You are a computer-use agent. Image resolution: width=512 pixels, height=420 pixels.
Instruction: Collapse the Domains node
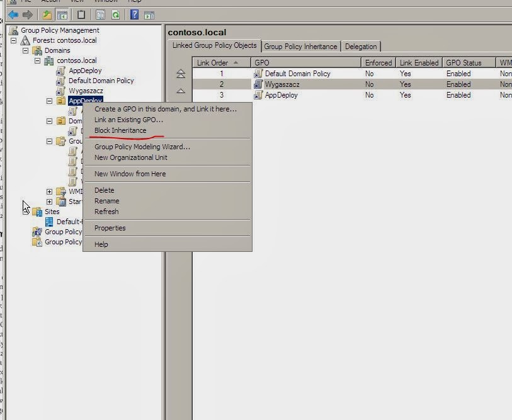(25, 50)
